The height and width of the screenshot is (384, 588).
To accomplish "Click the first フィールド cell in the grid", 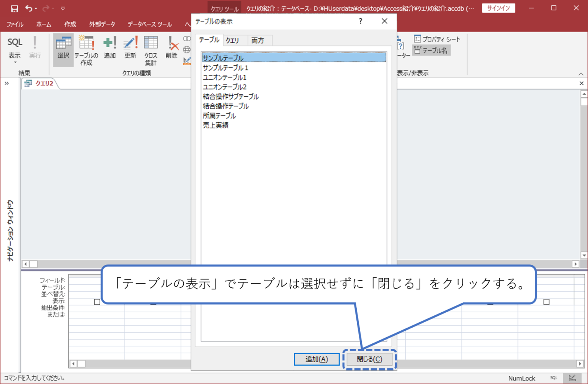I will click(x=97, y=281).
